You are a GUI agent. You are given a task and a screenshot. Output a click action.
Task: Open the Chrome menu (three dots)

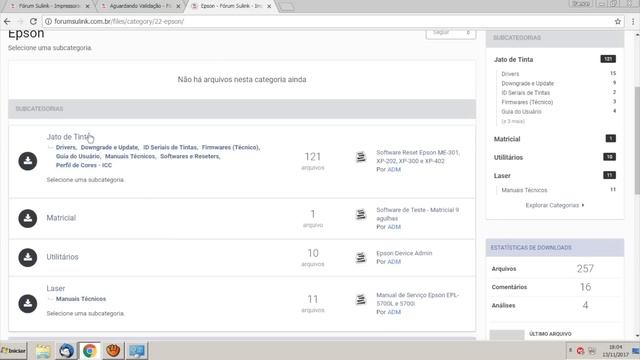(633, 21)
